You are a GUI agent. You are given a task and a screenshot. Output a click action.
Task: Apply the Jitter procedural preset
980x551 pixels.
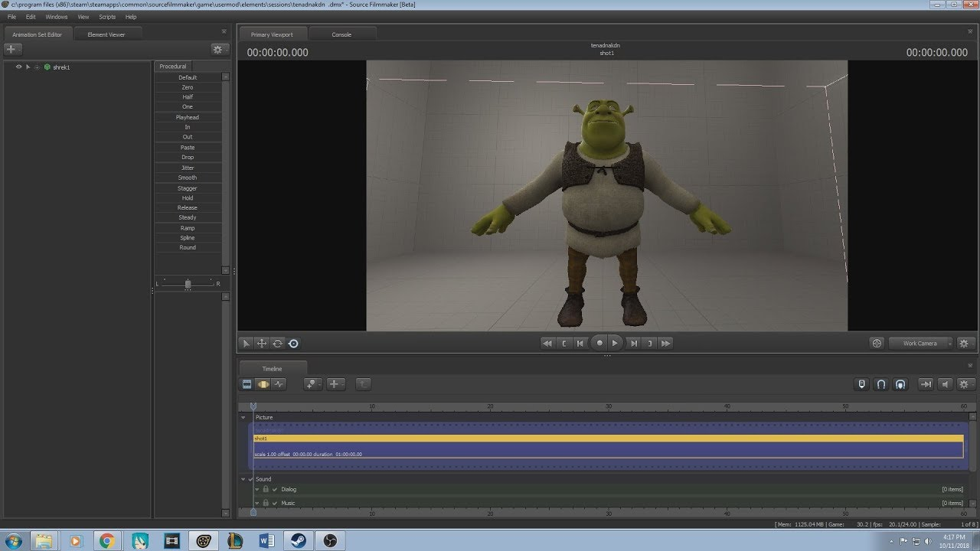tap(188, 168)
